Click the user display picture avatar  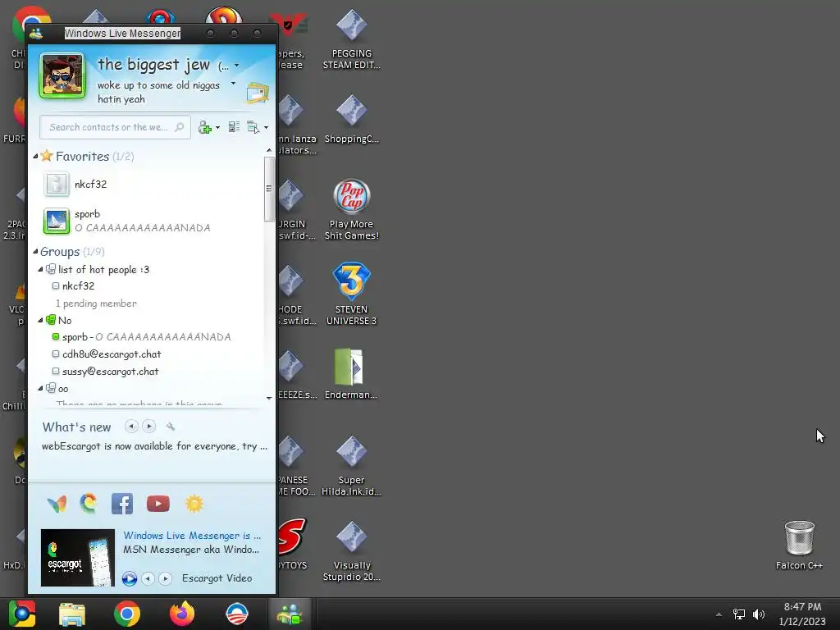[62, 75]
